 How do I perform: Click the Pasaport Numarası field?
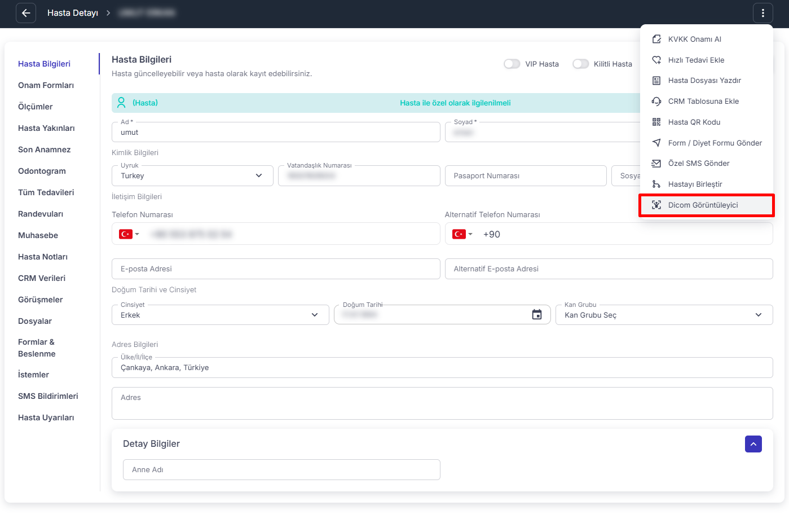pyautogui.click(x=526, y=176)
